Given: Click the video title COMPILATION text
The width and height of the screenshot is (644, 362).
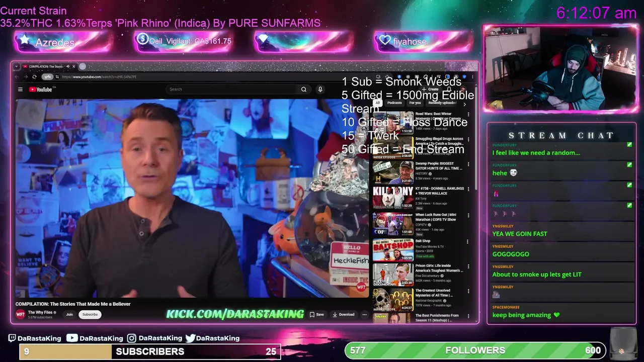Looking at the screenshot, I should pyautogui.click(x=73, y=304).
